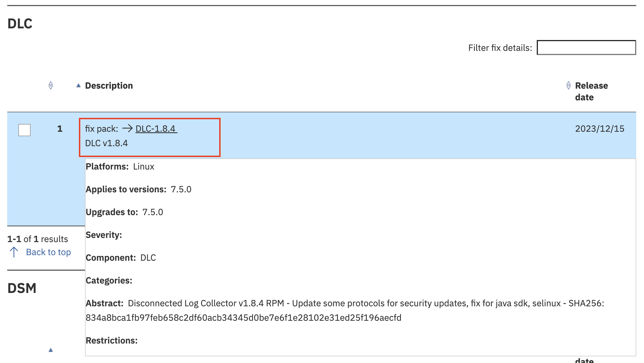Image resolution: width=644 pixels, height=363 pixels.
Task: Click the Filter fix details label
Action: click(500, 48)
